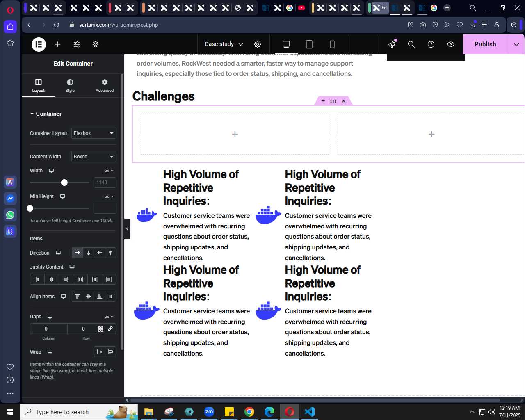Open Site Settings sliders icon
Screen dimensions: 525x420
tap(77, 44)
